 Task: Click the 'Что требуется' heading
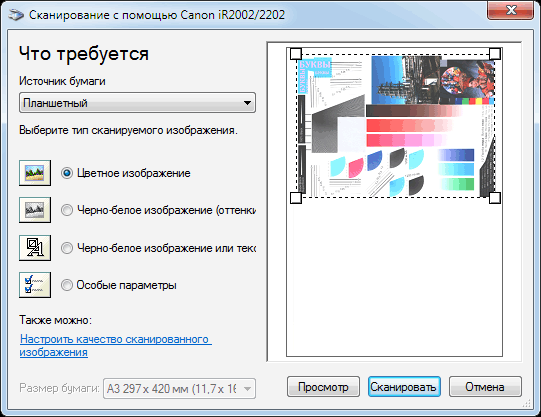tap(84, 53)
